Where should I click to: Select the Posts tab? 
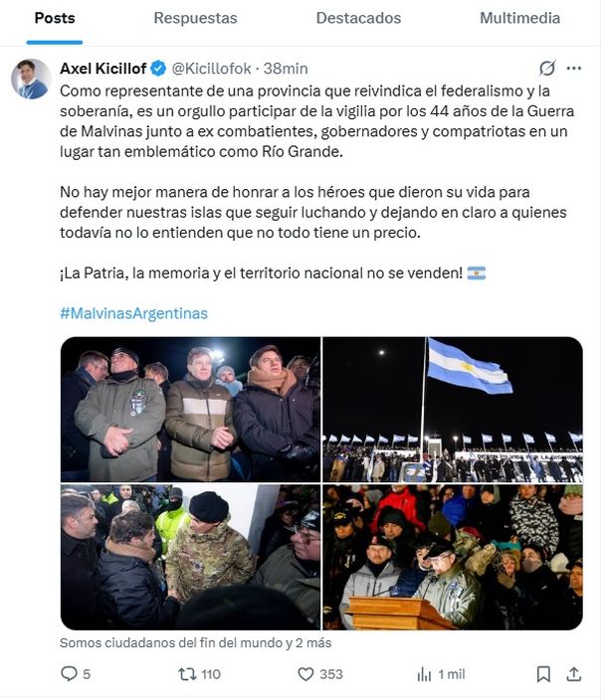point(55,18)
